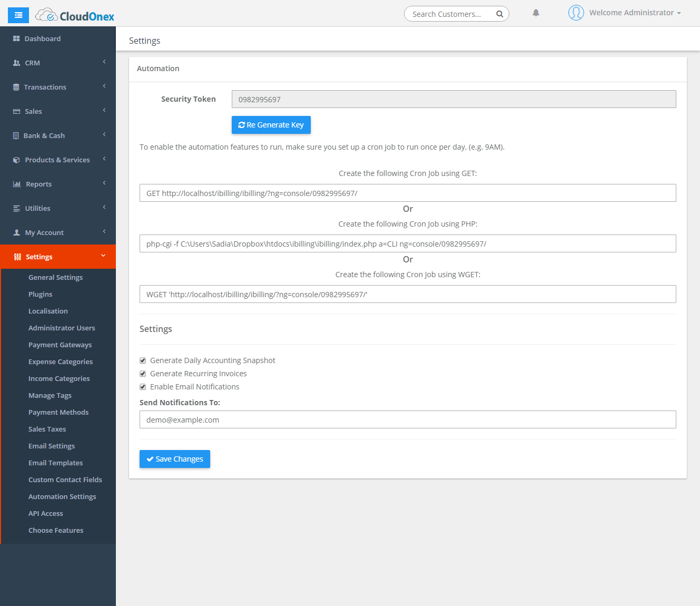Collapse the Settings menu chevron
This screenshot has height=606, width=700.
(x=103, y=256)
